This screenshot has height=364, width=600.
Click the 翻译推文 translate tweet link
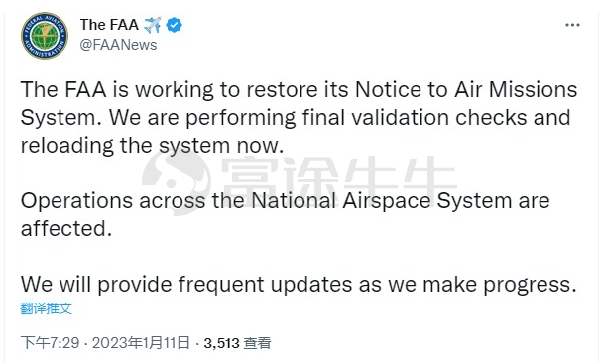coord(46,308)
